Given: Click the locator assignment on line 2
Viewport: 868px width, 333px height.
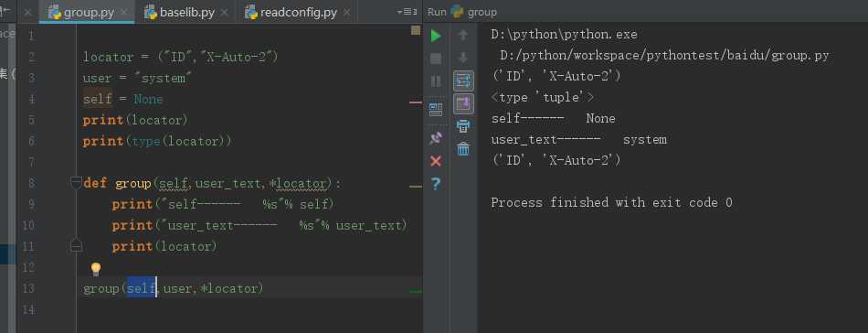Looking at the screenshot, I should pos(181,57).
